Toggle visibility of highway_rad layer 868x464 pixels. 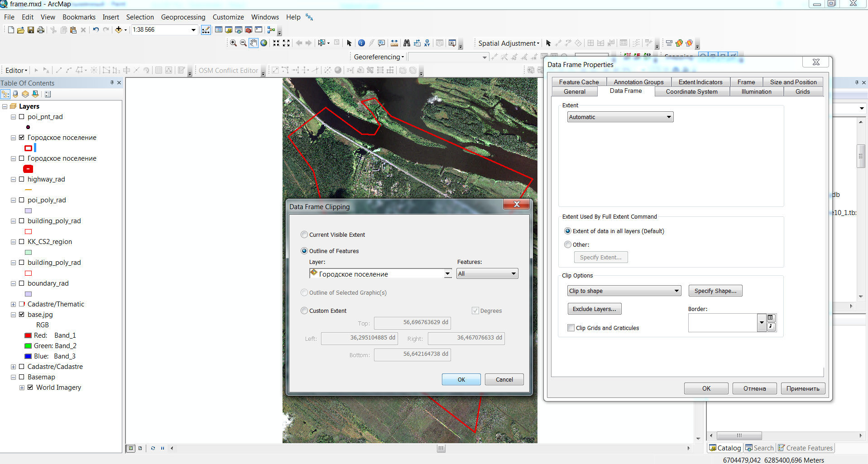click(21, 179)
